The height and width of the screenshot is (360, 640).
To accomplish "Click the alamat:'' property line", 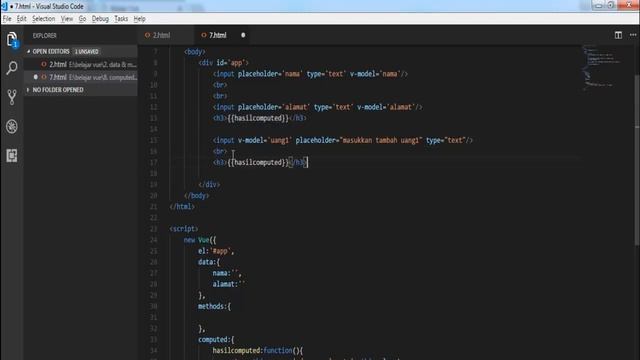I will pyautogui.click(x=229, y=284).
